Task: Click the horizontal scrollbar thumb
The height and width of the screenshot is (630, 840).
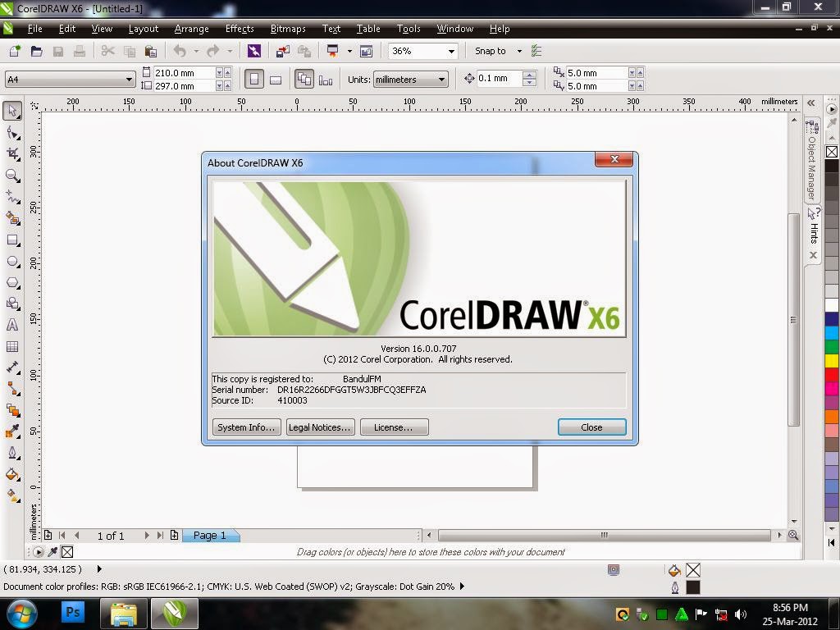Action: coord(605,535)
